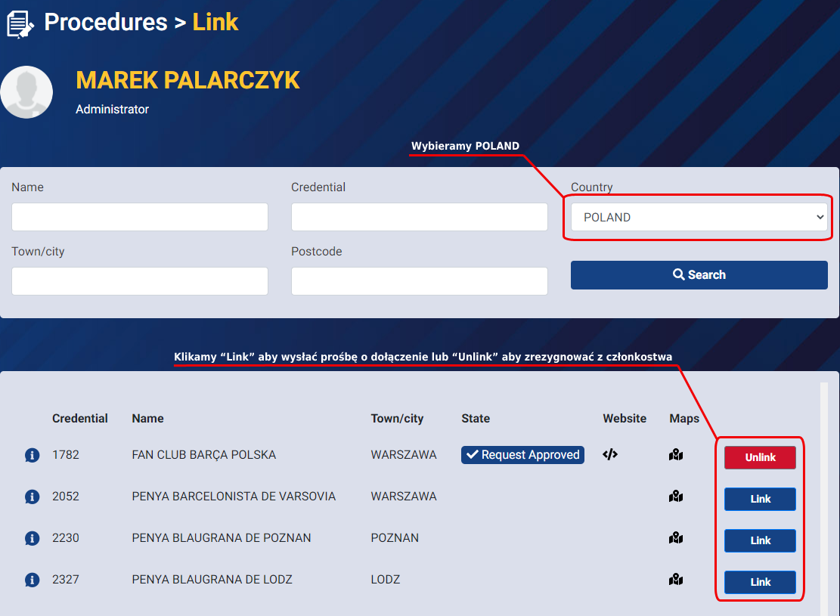Go to Procedures in the breadcrumb
The image size is (840, 616).
point(106,22)
